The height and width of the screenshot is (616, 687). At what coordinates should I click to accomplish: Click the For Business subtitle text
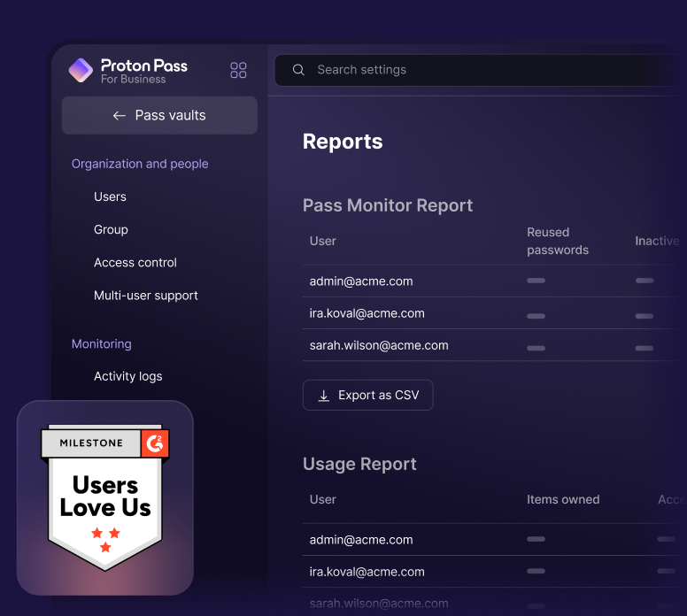click(133, 80)
